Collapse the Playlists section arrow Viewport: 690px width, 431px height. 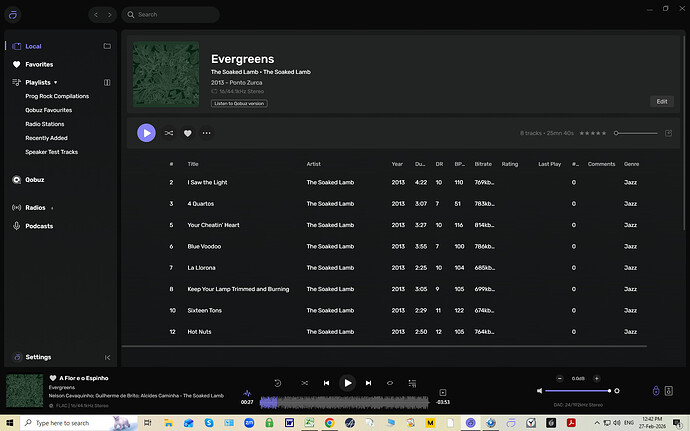[x=56, y=82]
